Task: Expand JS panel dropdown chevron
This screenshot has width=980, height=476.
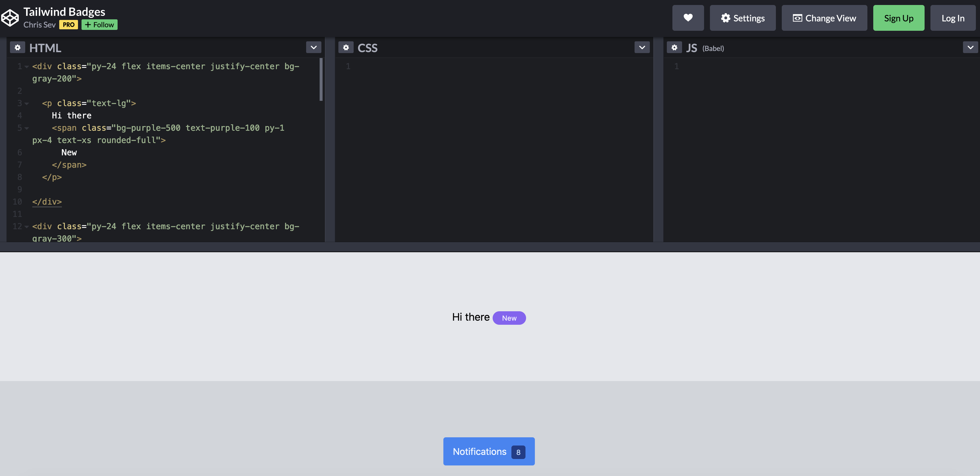Action: coord(970,47)
